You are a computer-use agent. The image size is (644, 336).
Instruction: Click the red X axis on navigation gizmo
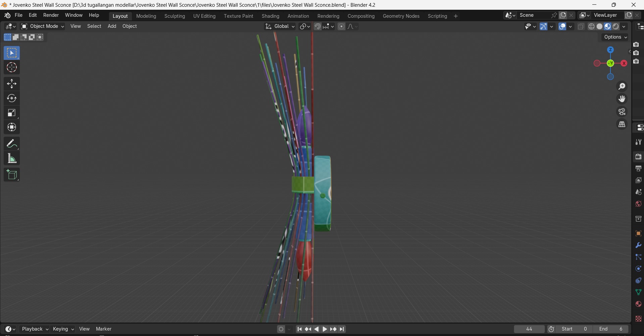click(624, 63)
